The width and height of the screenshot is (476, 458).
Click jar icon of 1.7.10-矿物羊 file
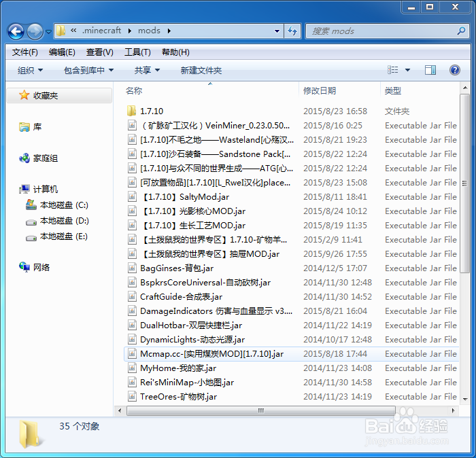132,239
